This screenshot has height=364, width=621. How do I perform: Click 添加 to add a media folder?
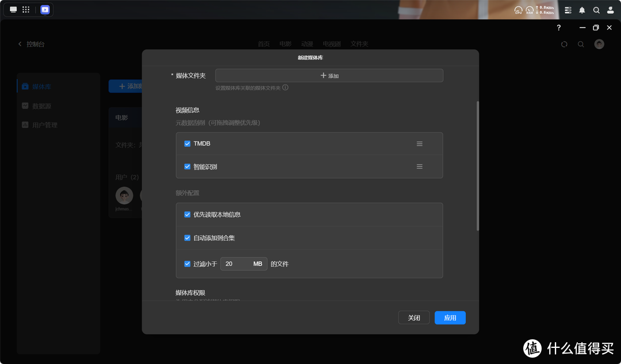[329, 75]
